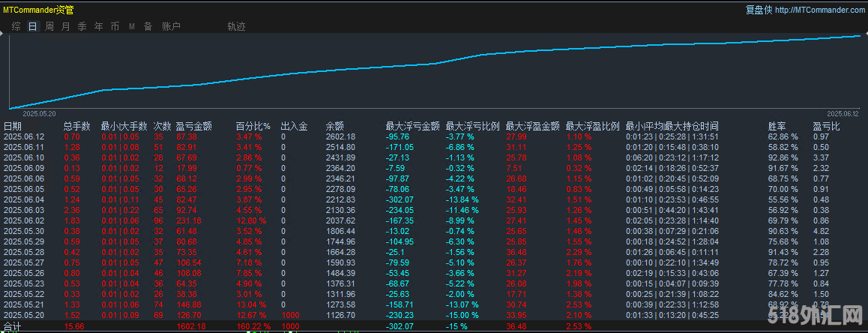Click the 出入金 column header

click(x=294, y=126)
